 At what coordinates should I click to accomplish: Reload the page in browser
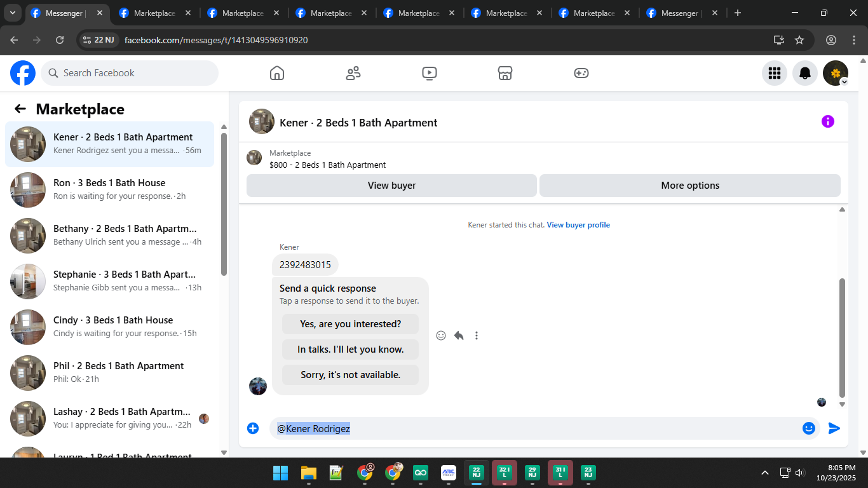click(60, 40)
